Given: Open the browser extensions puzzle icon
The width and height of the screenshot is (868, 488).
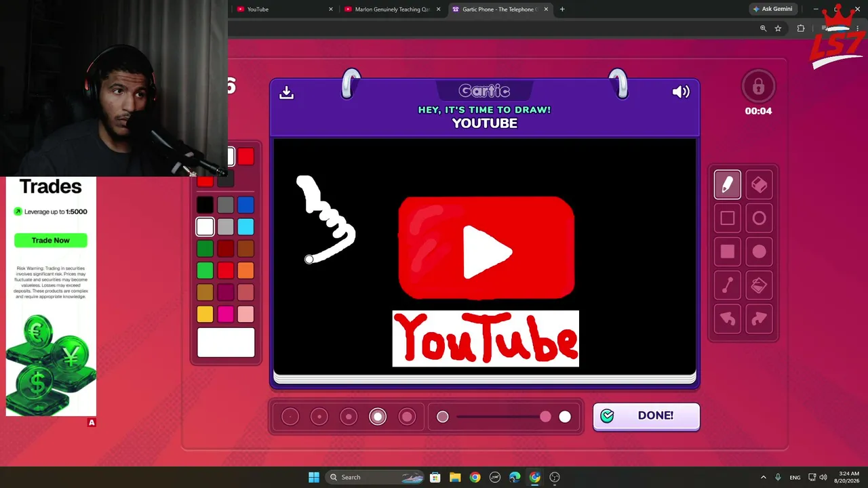Looking at the screenshot, I should 801,28.
